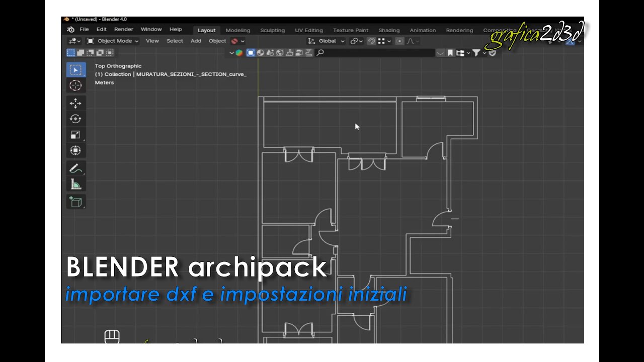644x362 pixels.
Task: Choose the Move tool
Action: (75, 103)
